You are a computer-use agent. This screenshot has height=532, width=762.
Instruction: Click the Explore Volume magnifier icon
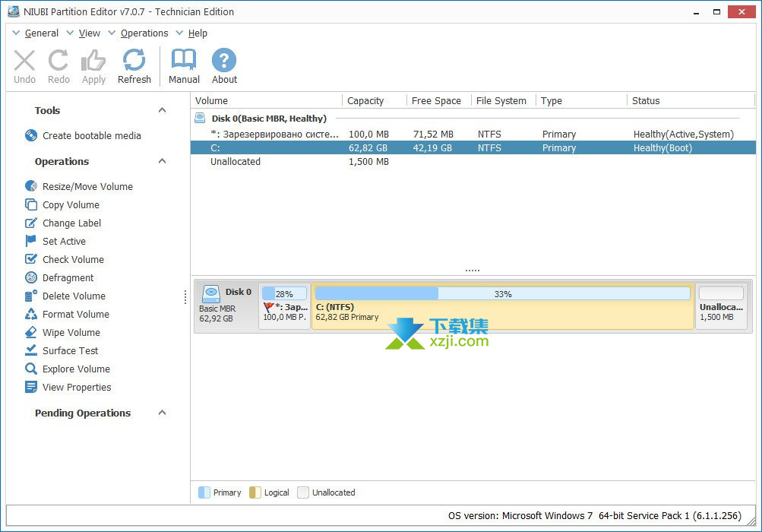coord(31,369)
